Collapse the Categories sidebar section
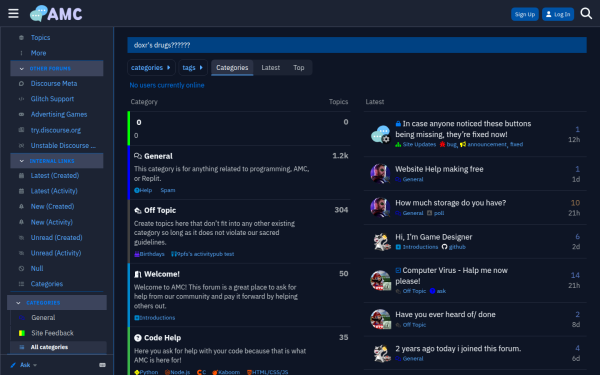Screen dimensions: 600x375 [x=57, y=303]
